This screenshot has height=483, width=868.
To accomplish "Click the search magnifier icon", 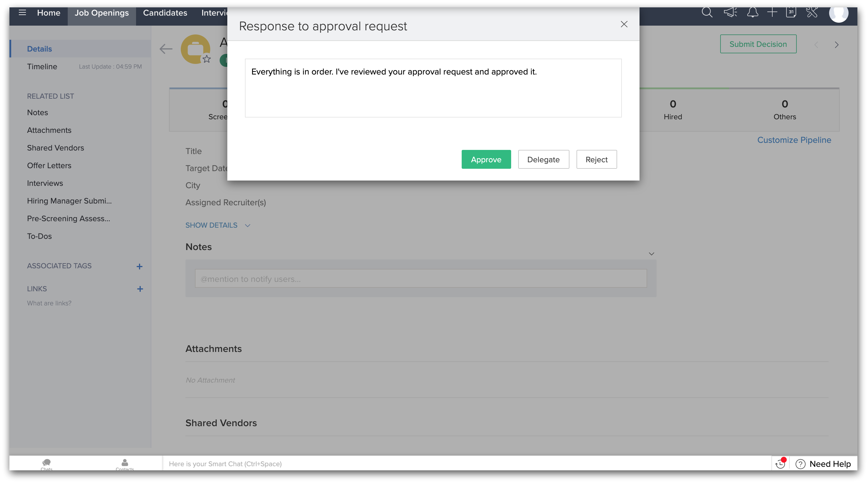I will pos(707,13).
